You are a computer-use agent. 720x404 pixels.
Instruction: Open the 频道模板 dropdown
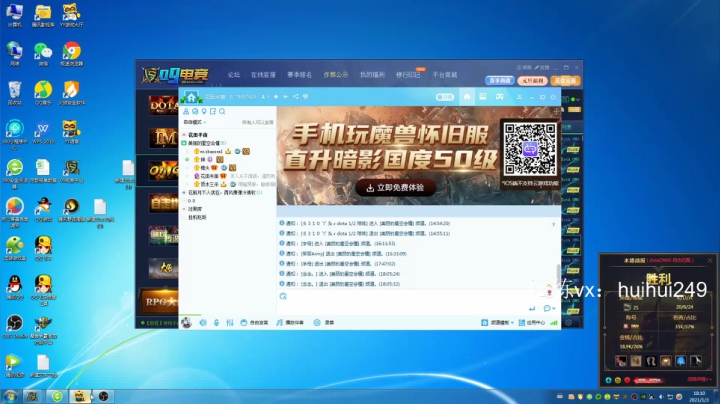point(498,323)
